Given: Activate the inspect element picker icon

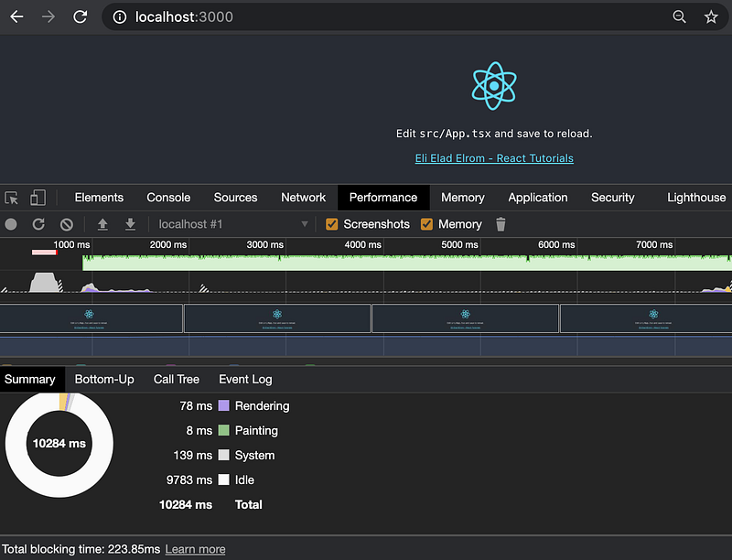Looking at the screenshot, I should tap(11, 198).
